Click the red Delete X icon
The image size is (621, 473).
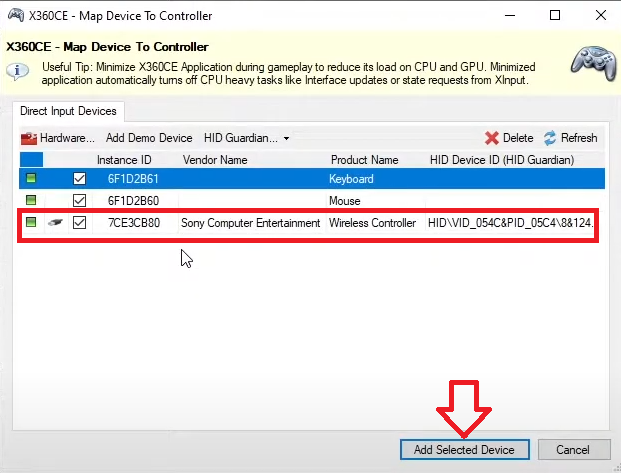point(491,138)
